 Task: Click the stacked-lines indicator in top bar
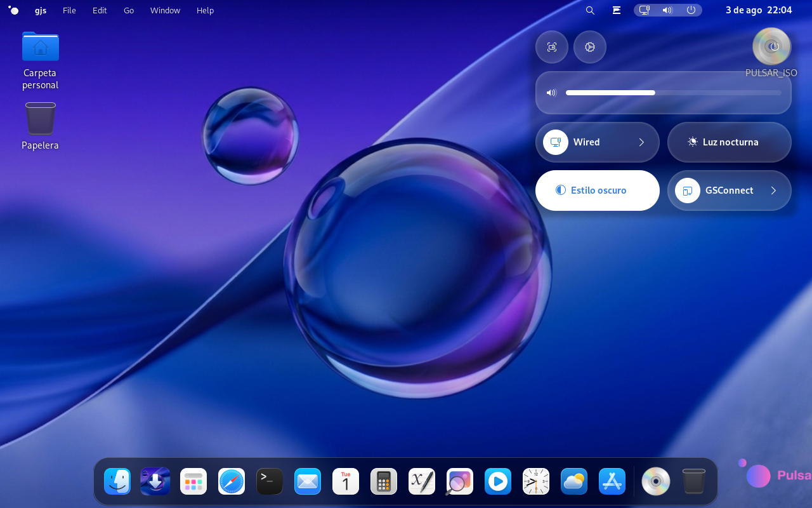pyautogui.click(x=617, y=10)
